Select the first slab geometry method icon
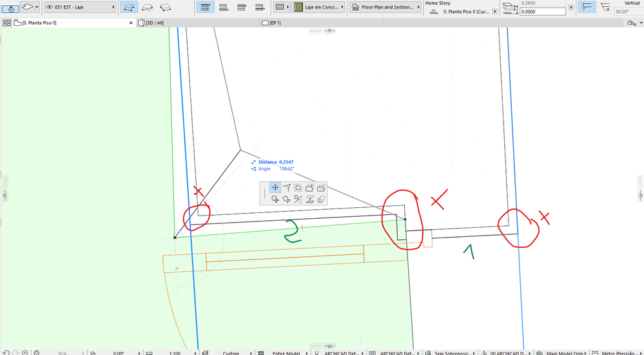 (x=129, y=7)
